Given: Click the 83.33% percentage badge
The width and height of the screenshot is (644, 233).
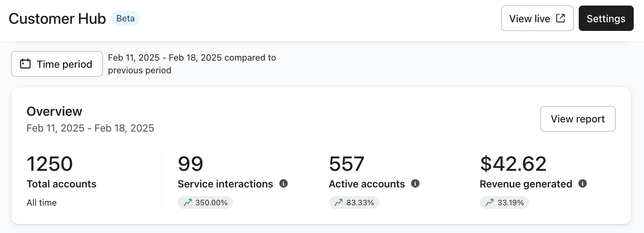Looking at the screenshot, I should click(x=354, y=202).
